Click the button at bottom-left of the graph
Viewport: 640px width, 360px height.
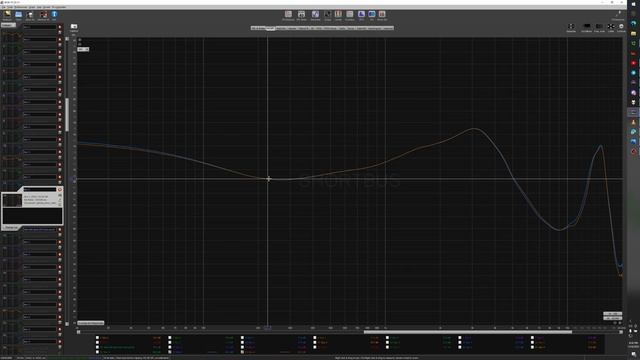point(91,323)
